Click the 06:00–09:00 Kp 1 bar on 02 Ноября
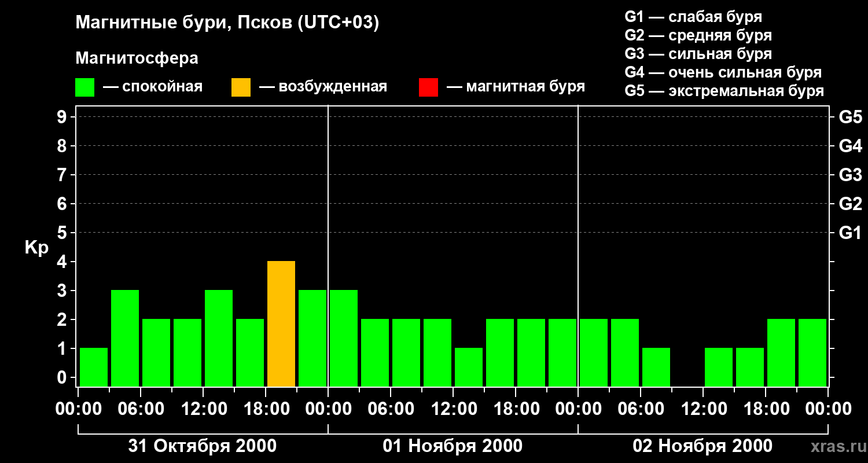The height and width of the screenshot is (463, 868). (x=656, y=368)
